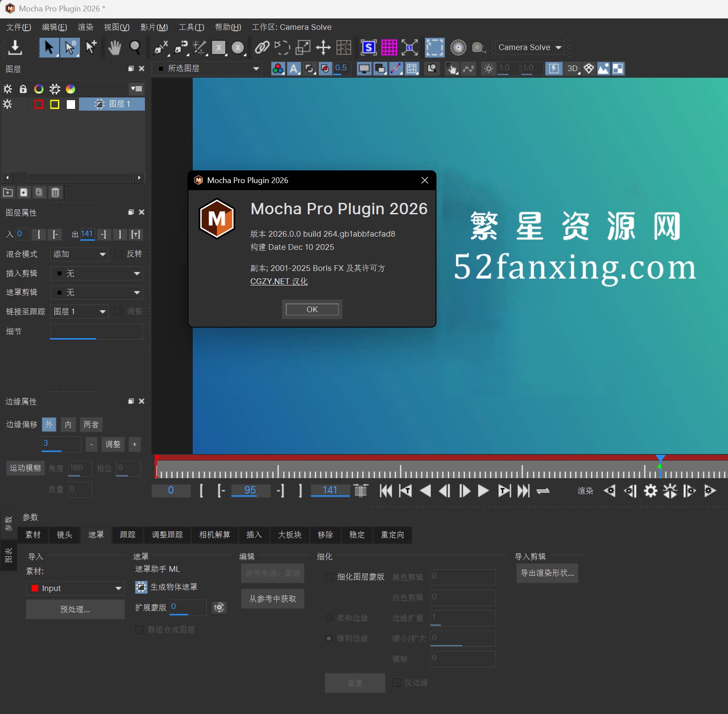
Task: Pick the ellipse X-Spline shape tool
Action: point(238,47)
